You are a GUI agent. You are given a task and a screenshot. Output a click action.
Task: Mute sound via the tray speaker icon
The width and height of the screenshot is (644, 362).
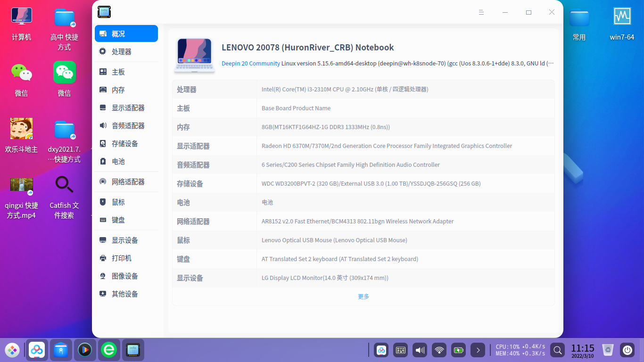click(420, 350)
